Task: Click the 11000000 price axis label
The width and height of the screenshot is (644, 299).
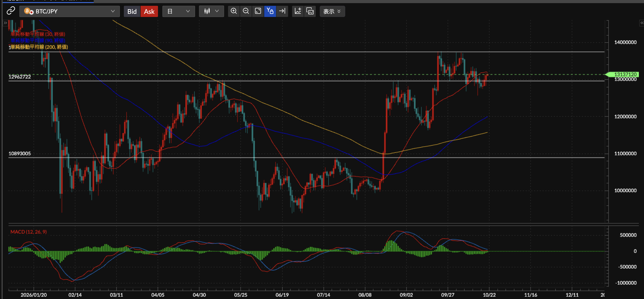Action: coord(625,154)
